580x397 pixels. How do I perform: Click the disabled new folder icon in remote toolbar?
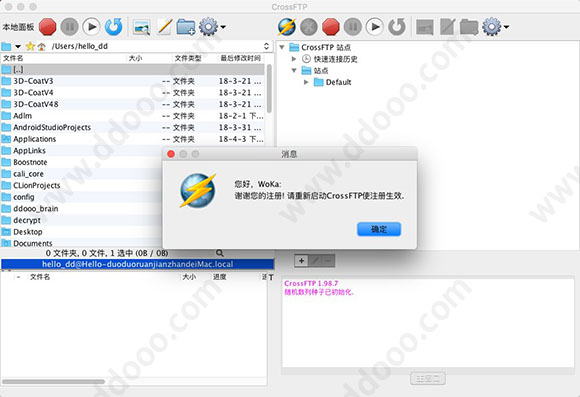469,27
